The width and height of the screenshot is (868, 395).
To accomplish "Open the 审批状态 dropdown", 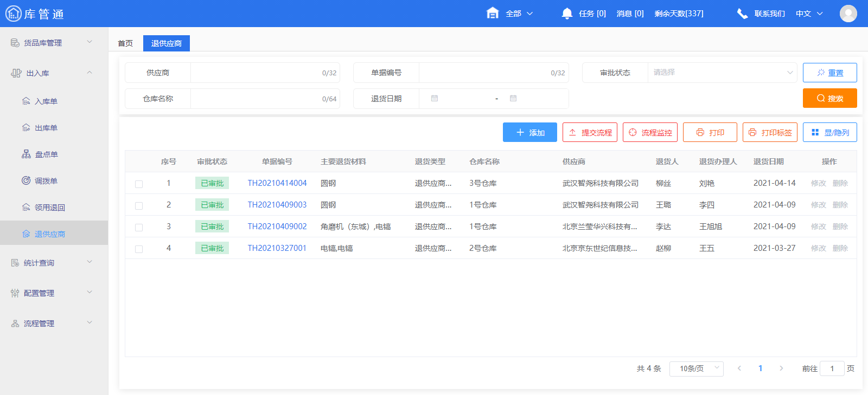I will 722,73.
